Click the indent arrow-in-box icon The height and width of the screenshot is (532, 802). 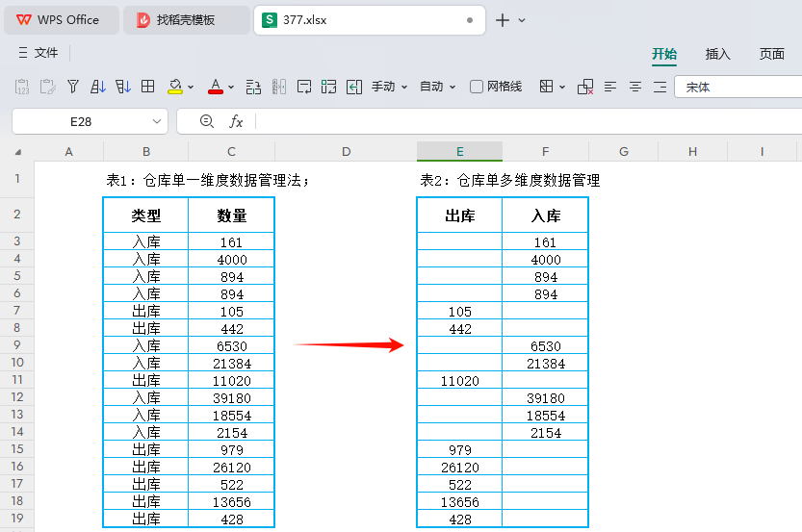(x=354, y=87)
